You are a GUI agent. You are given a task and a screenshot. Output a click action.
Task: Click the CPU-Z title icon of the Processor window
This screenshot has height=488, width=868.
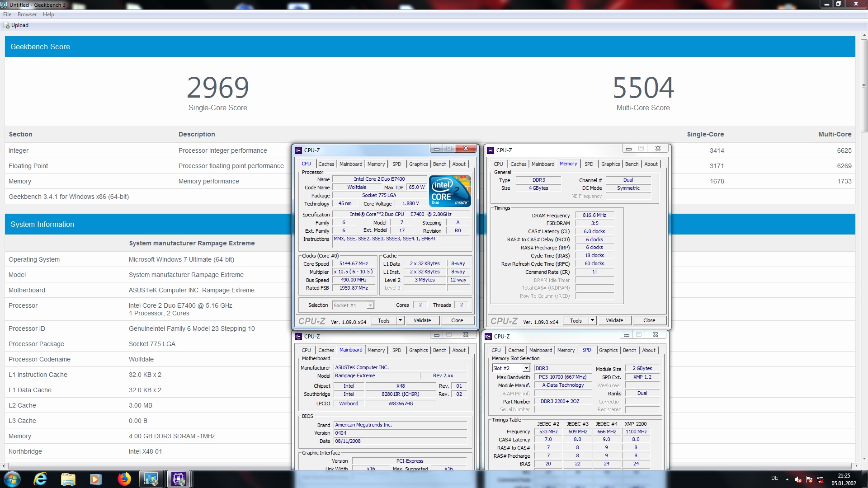pos(298,150)
